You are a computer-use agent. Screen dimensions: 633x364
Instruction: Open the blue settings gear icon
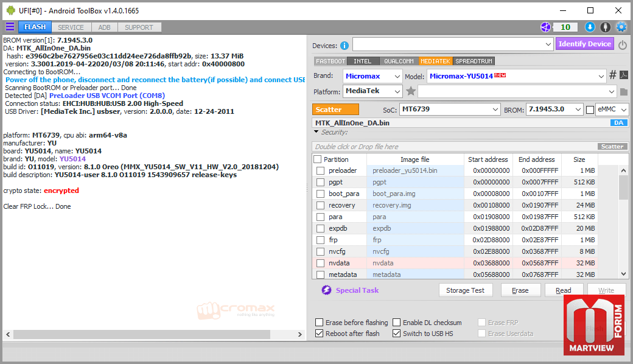pos(621,27)
